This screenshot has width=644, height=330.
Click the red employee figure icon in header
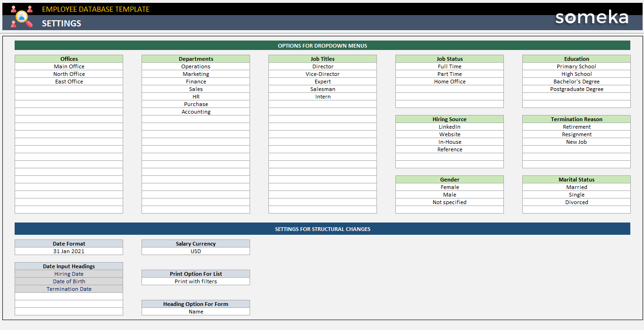point(13,8)
